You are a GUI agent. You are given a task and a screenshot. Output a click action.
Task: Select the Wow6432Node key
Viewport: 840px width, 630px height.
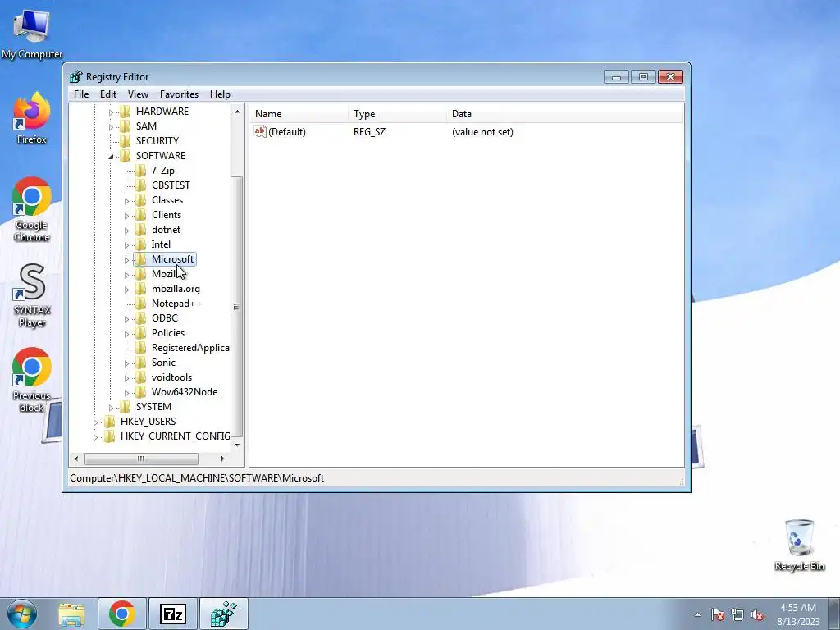(185, 392)
